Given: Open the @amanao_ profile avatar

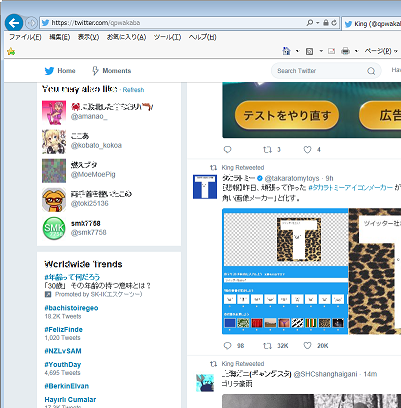Looking at the screenshot, I should pos(54,113).
